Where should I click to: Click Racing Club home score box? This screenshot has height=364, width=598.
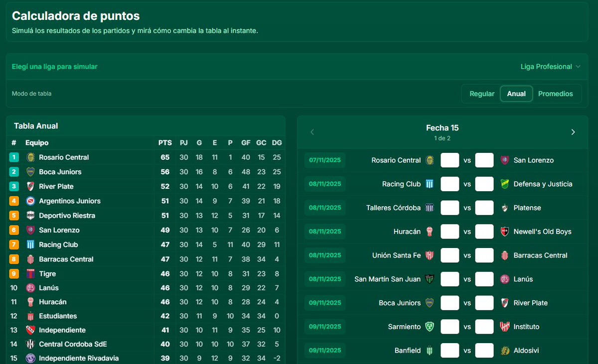coord(450,184)
